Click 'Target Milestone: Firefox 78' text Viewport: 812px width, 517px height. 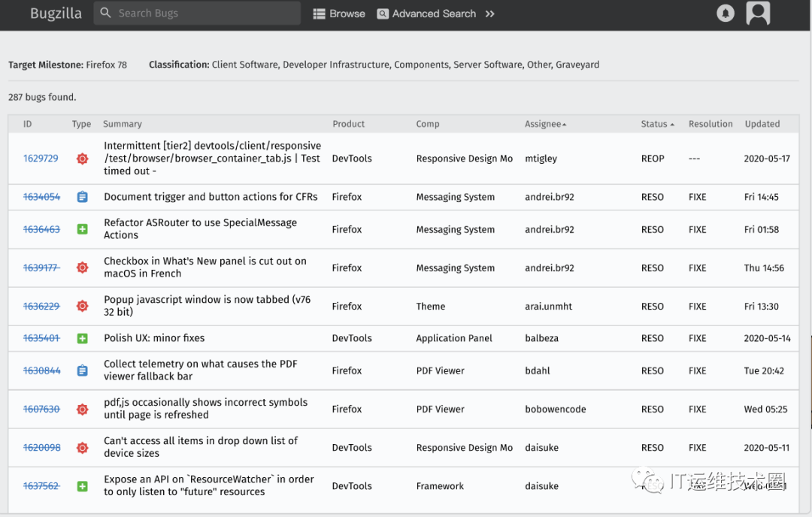[68, 65]
